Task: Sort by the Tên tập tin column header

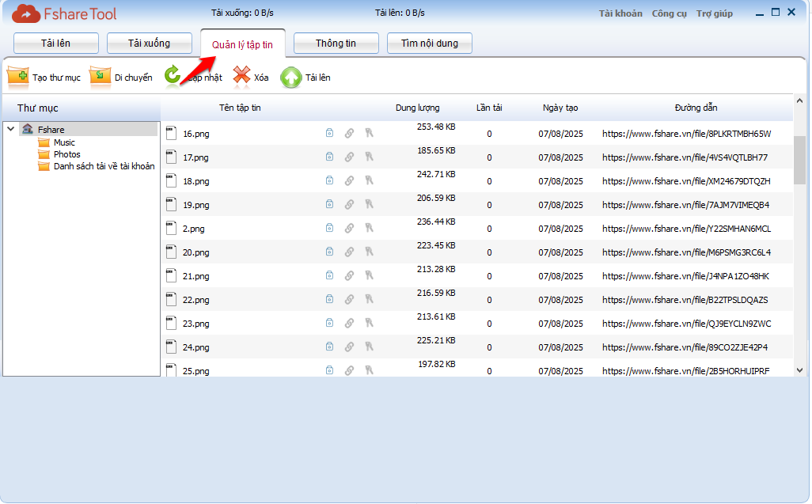Action: point(240,108)
